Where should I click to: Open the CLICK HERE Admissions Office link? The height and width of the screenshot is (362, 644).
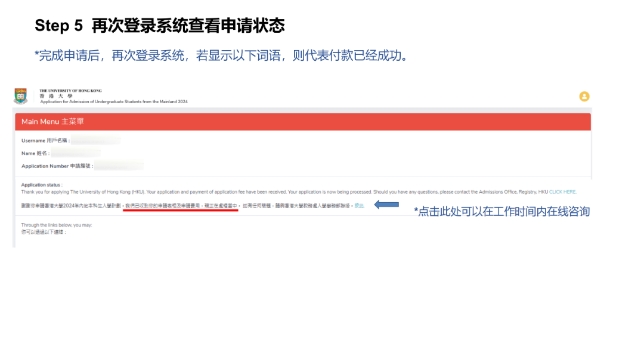(x=561, y=191)
